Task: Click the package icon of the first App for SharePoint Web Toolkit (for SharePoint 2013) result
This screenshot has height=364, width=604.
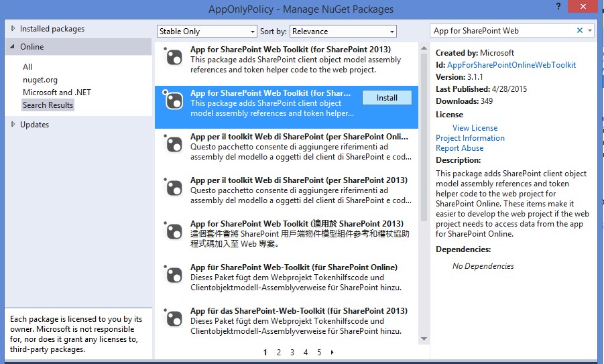Action: coord(174,57)
